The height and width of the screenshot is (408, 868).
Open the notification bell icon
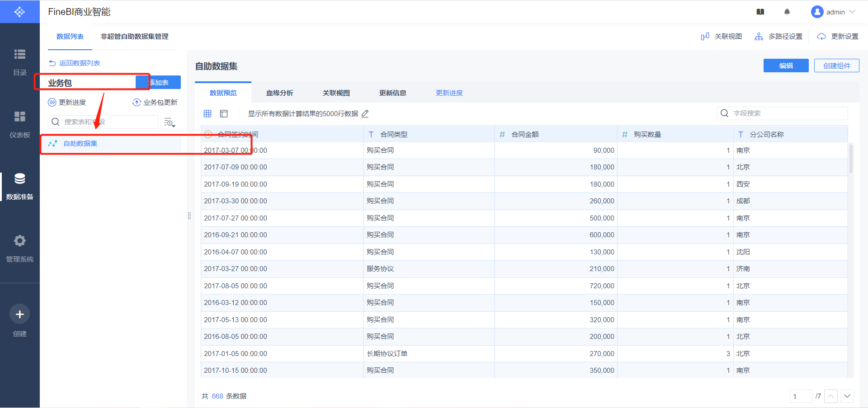[787, 12]
